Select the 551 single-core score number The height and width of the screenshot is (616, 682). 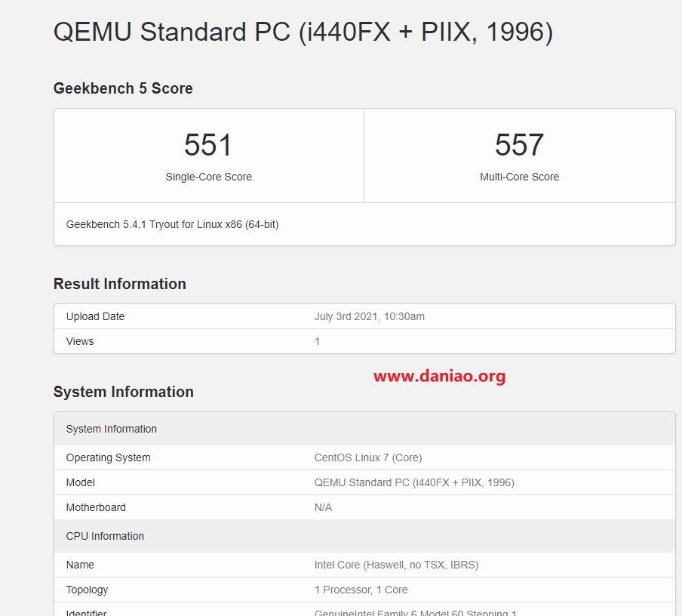pos(208,144)
